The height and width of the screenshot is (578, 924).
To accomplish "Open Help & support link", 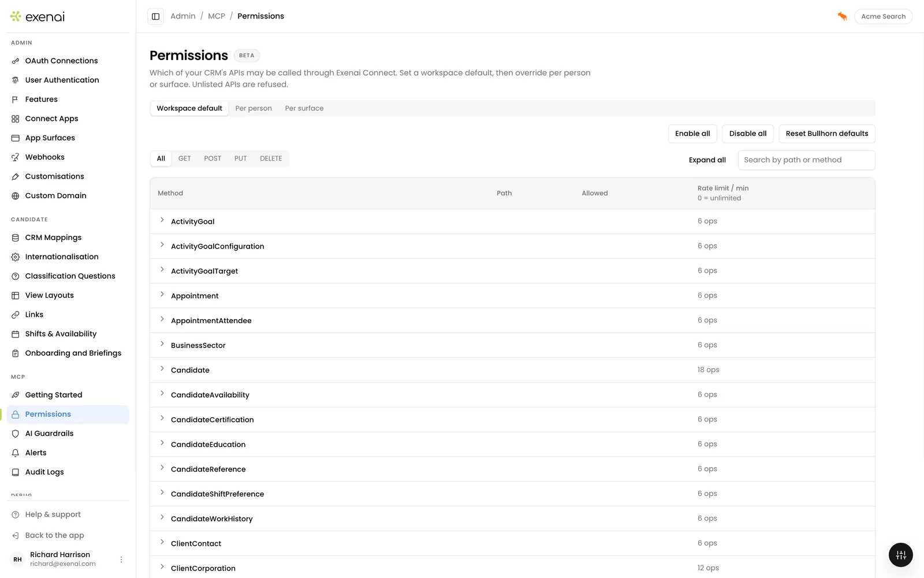I will click(x=68, y=514).
